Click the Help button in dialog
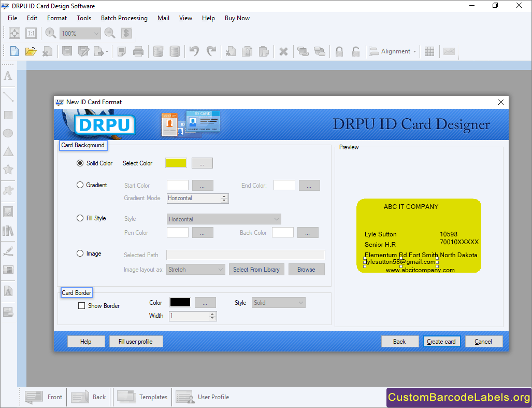The height and width of the screenshot is (408, 532). [86, 342]
